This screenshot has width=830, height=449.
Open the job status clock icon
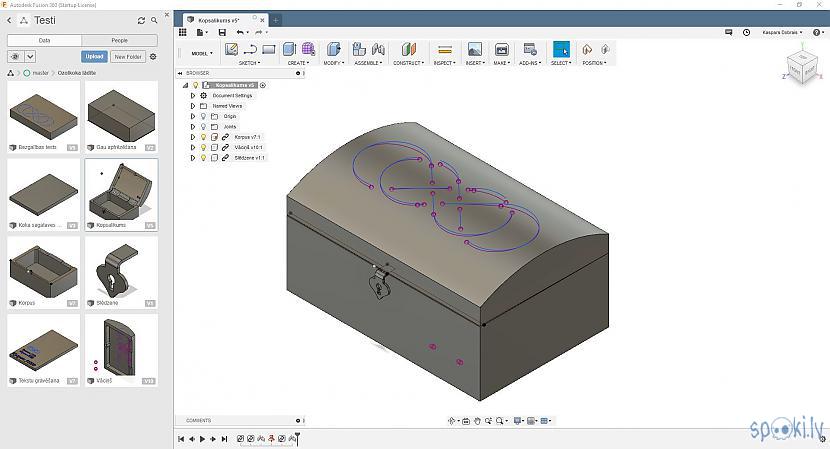pyautogui.click(x=746, y=32)
